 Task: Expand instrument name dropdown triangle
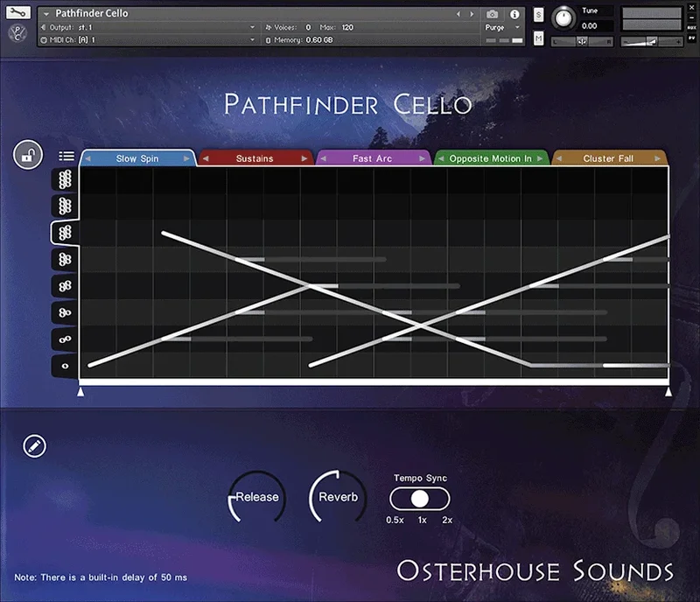[46, 14]
